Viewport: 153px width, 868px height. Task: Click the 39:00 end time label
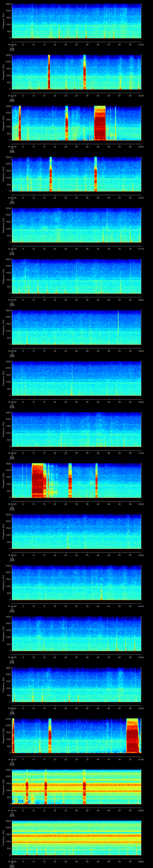141,861
